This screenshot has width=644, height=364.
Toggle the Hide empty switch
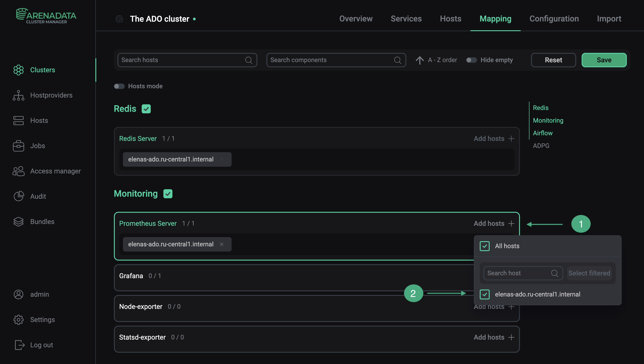471,60
